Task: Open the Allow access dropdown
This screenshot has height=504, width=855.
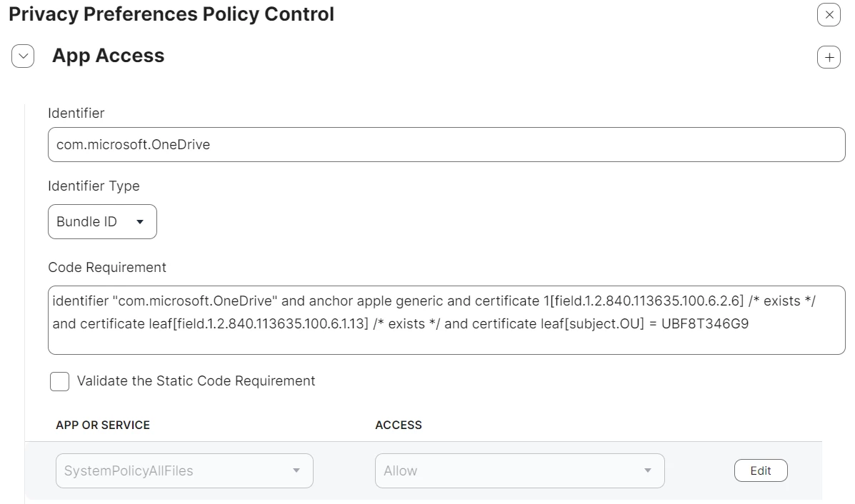Action: coord(520,470)
